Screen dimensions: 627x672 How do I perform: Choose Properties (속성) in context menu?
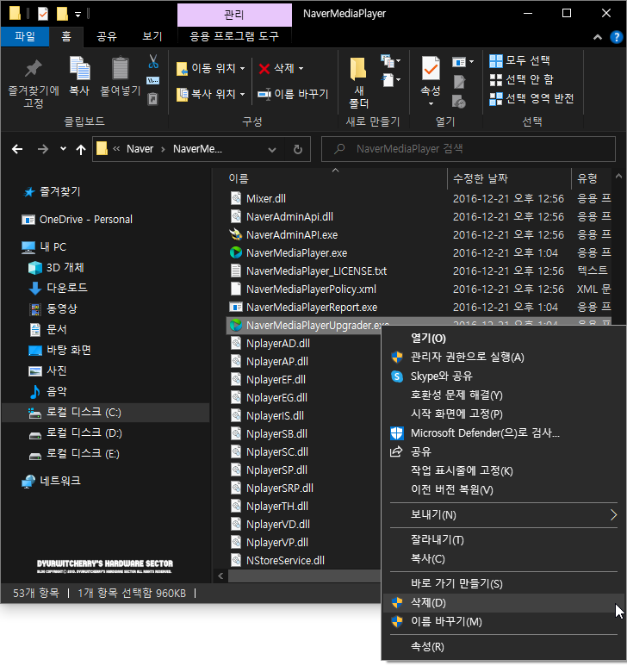tap(504, 646)
